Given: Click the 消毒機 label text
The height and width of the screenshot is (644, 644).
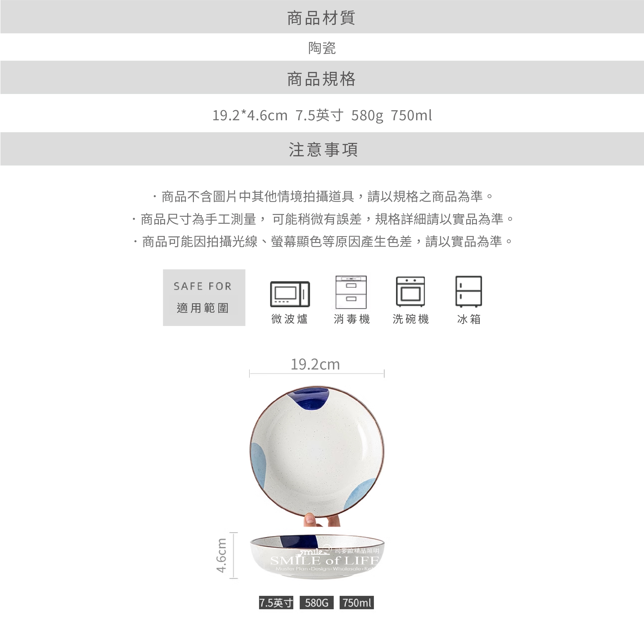Looking at the screenshot, I should point(352,319).
